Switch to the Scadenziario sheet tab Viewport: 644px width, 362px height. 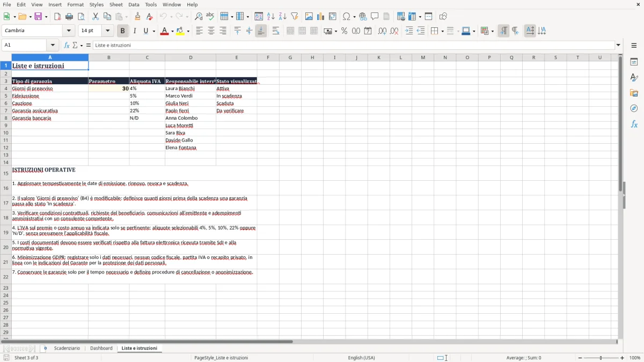(x=67, y=348)
